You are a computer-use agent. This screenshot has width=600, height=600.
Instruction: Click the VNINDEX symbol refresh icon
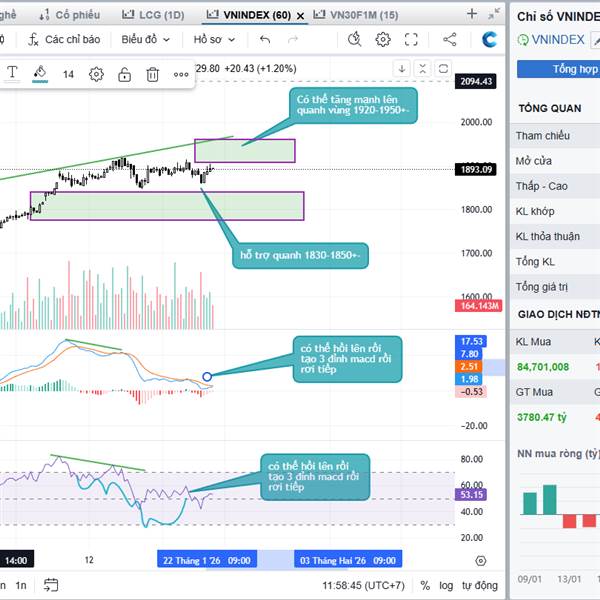pyautogui.click(x=522, y=40)
